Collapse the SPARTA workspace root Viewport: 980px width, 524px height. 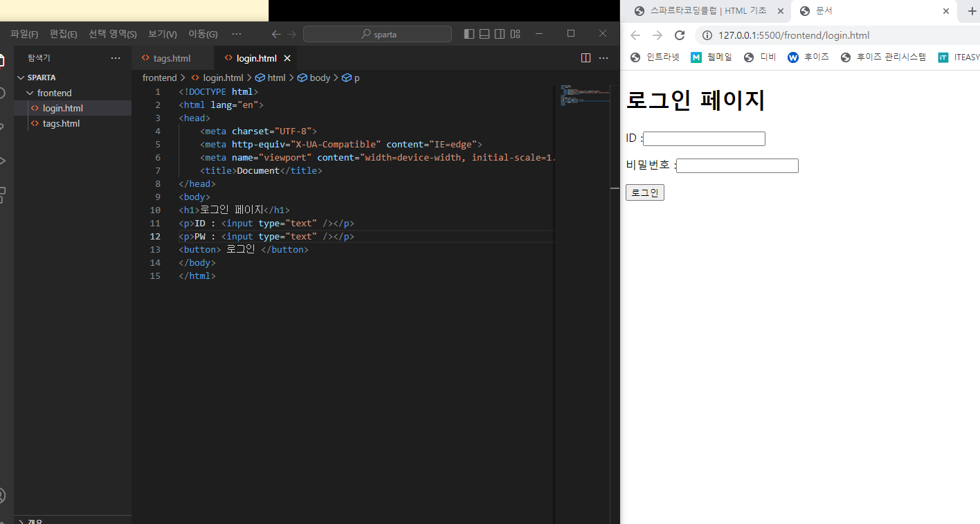coord(73,78)
